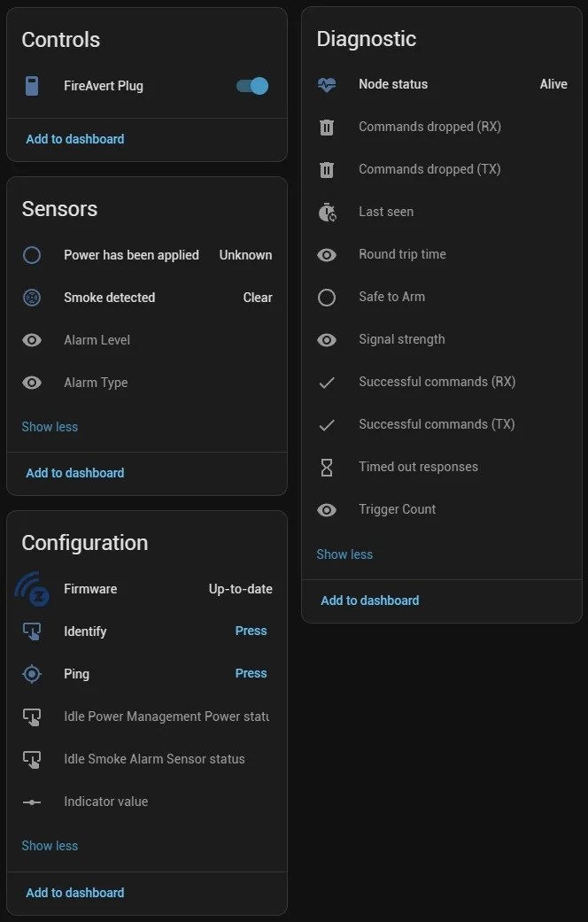This screenshot has height=922, width=588.
Task: Open the Trigger Count label
Action: pyautogui.click(x=398, y=509)
